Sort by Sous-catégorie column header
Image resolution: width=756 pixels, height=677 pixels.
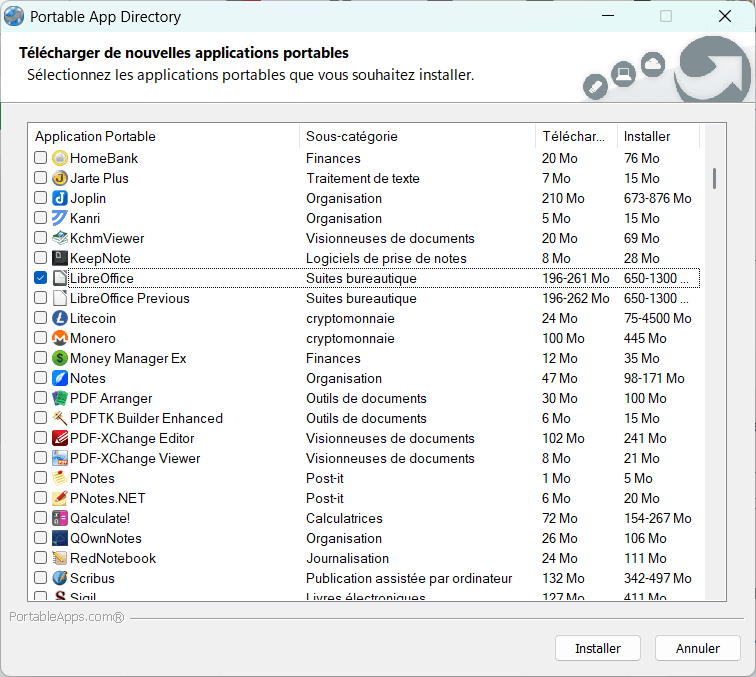click(x=418, y=136)
